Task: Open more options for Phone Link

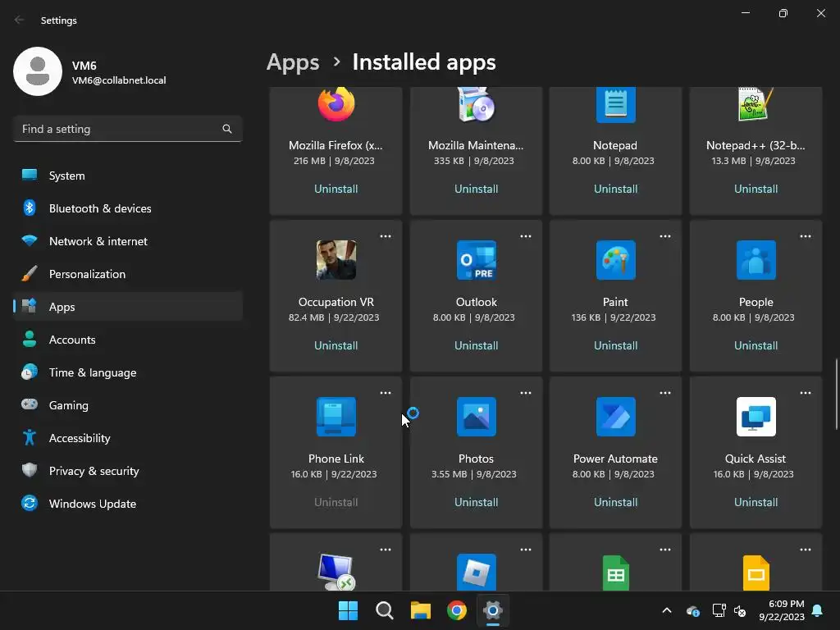Action: pyautogui.click(x=386, y=393)
